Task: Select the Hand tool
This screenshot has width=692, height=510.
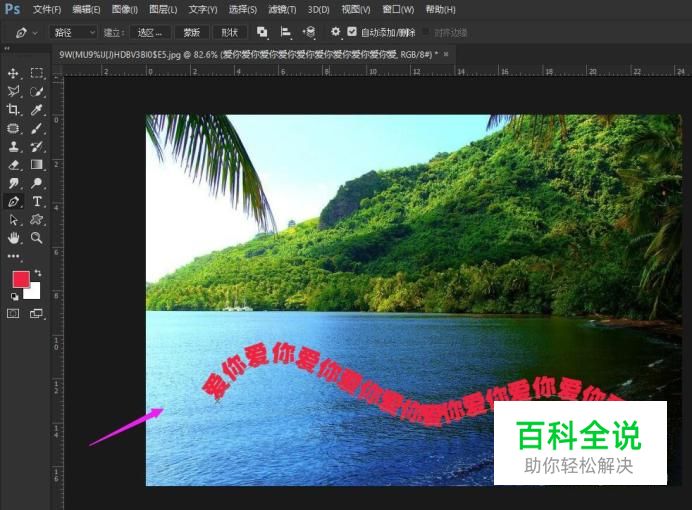Action: coord(13,238)
